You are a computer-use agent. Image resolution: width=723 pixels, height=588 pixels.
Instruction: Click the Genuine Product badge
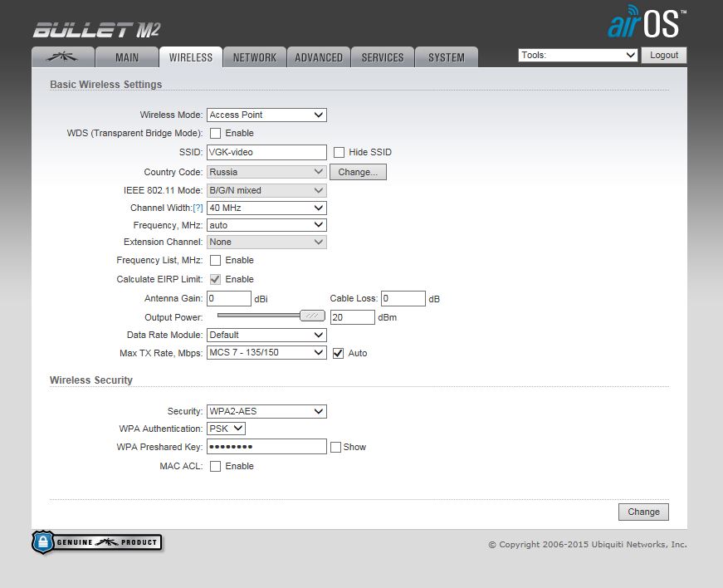97,542
